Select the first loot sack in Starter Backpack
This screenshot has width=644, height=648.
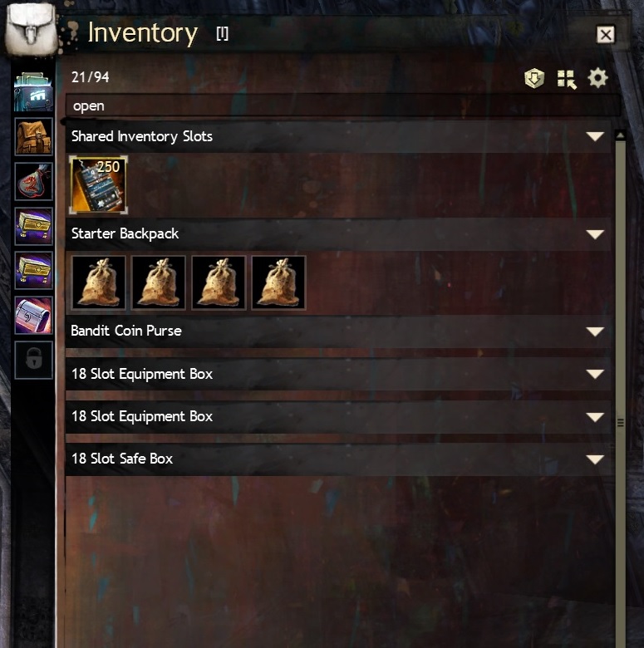(x=98, y=282)
